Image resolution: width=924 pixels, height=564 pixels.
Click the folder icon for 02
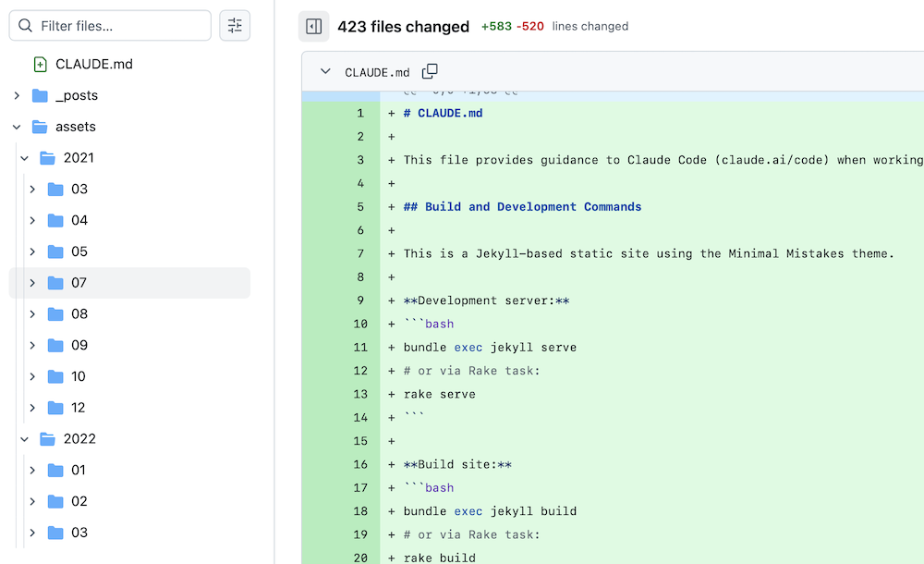point(55,501)
